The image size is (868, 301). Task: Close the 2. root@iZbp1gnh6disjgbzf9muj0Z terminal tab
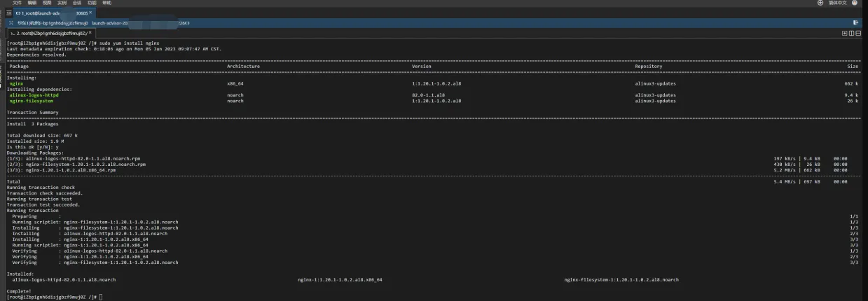click(90, 32)
